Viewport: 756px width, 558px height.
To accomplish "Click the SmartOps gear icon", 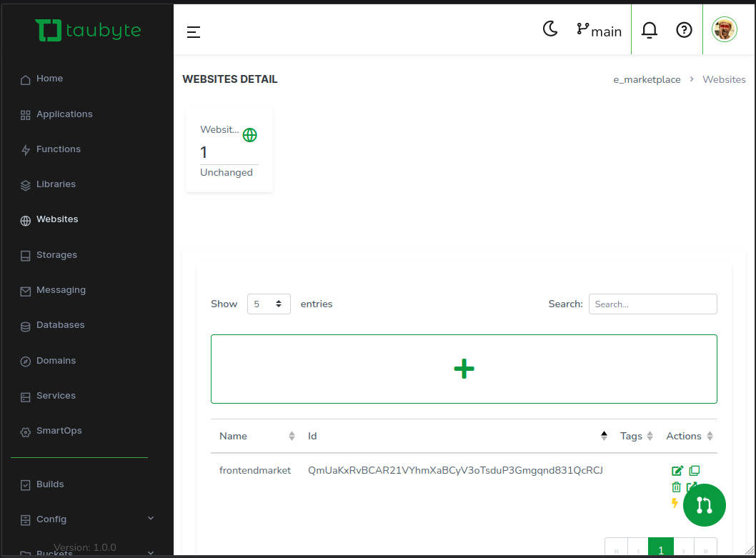I will (x=26, y=432).
